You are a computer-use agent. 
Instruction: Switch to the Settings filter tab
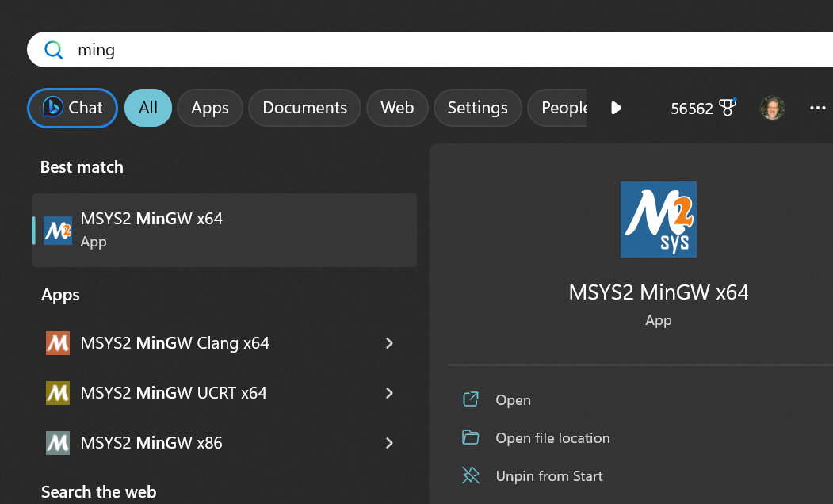point(478,108)
